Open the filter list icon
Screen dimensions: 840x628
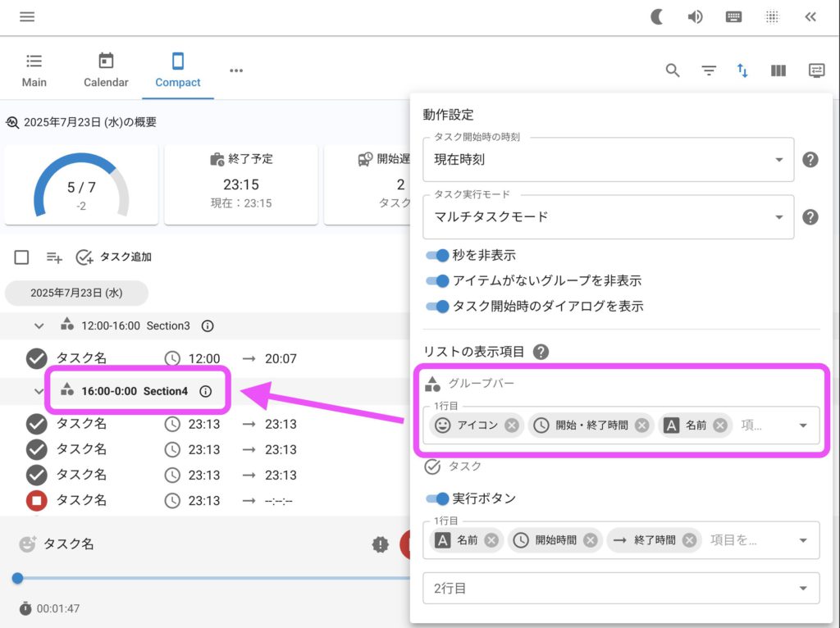(709, 71)
